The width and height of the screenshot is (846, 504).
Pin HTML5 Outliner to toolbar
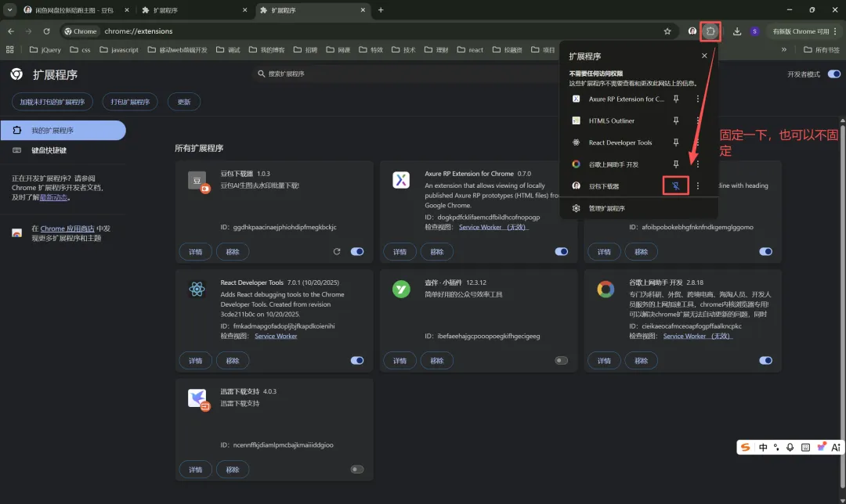tap(675, 121)
